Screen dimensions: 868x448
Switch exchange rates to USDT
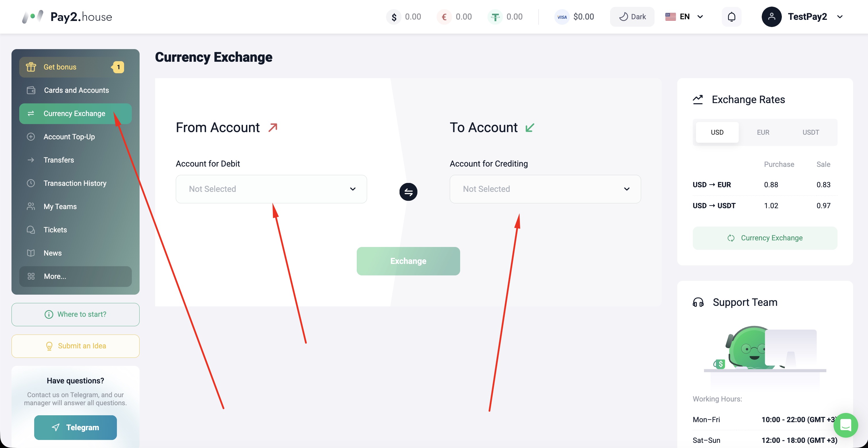click(810, 132)
